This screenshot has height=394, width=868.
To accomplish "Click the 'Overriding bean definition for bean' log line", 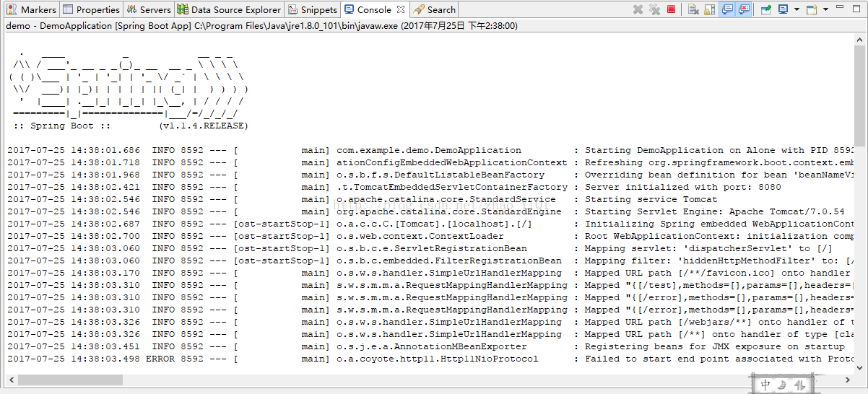I will point(430,175).
